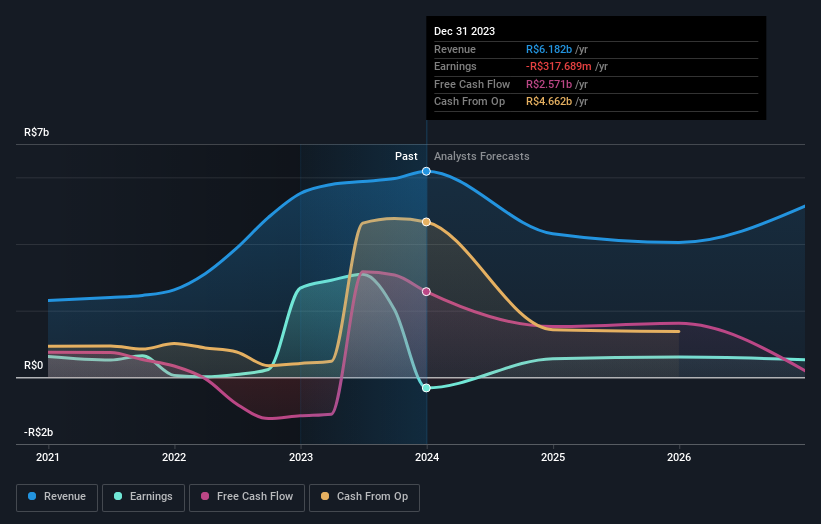Click the -R$2b y-axis label
The image size is (821, 524).
point(38,432)
